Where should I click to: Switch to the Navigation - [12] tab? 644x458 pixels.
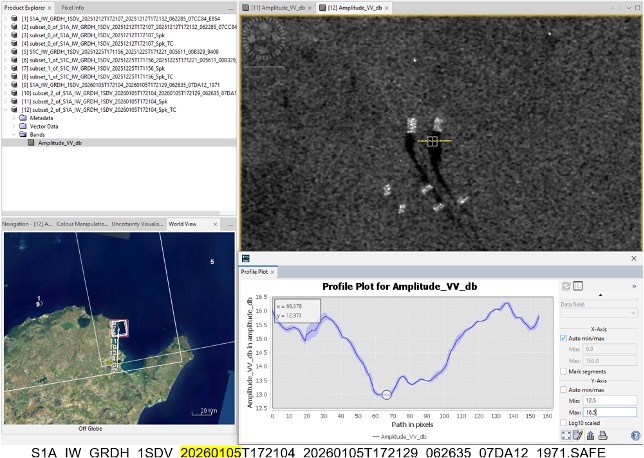(27, 224)
